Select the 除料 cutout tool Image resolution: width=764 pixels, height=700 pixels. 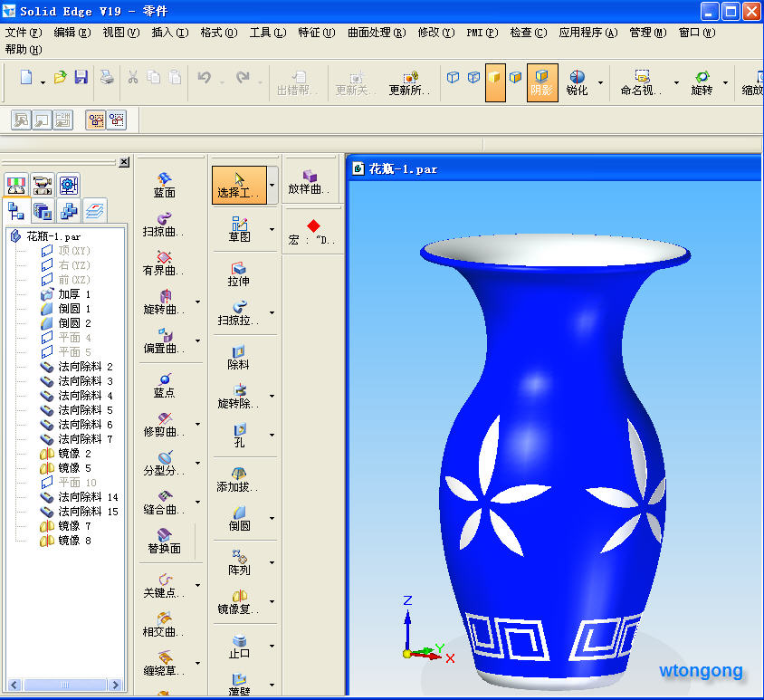coord(239,358)
